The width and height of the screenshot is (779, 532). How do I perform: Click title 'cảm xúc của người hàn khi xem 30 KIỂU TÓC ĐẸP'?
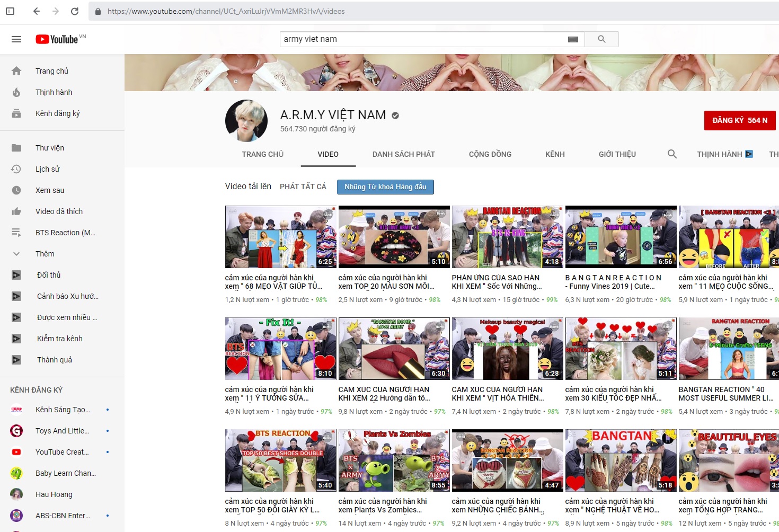[614, 394]
